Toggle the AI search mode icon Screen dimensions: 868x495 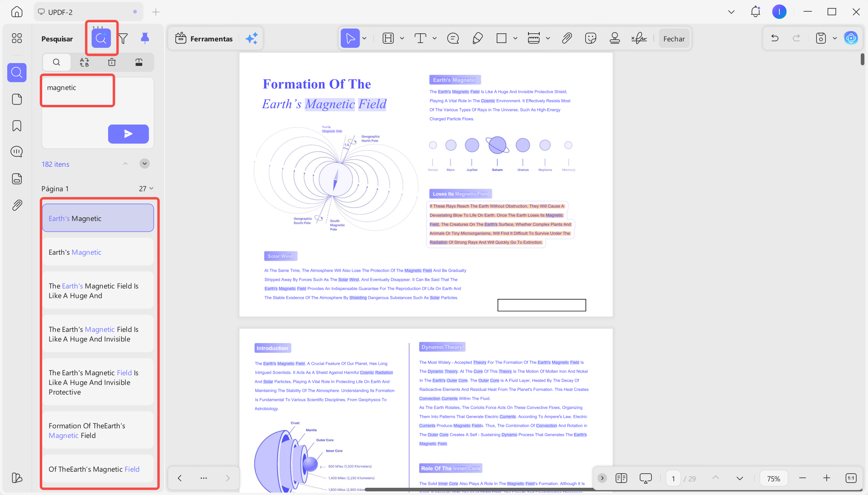click(x=101, y=39)
